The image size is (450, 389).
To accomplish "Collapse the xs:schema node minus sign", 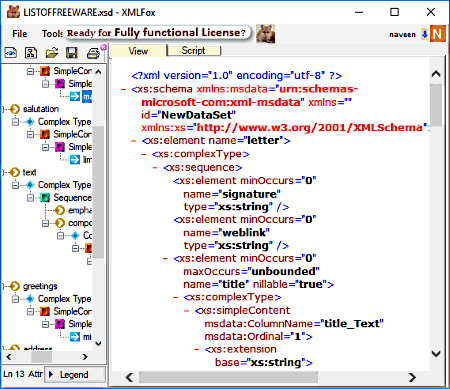I will pyautogui.click(x=123, y=89).
